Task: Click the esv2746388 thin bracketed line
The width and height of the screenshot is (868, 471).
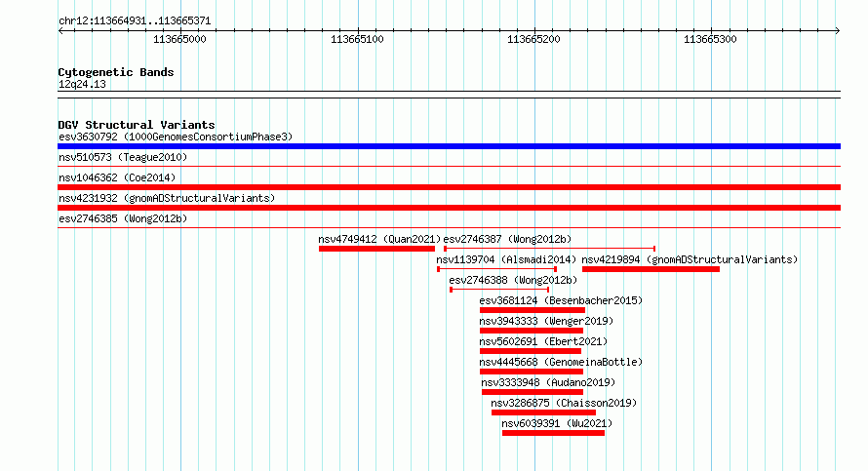Action: click(500, 290)
